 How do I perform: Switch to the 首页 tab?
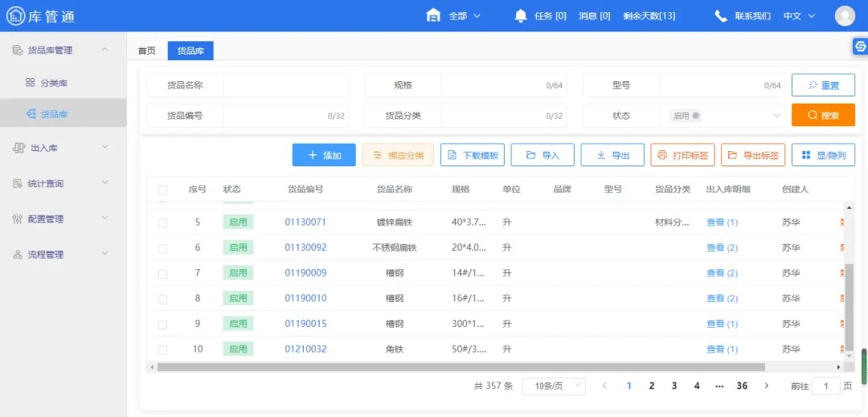pos(147,51)
